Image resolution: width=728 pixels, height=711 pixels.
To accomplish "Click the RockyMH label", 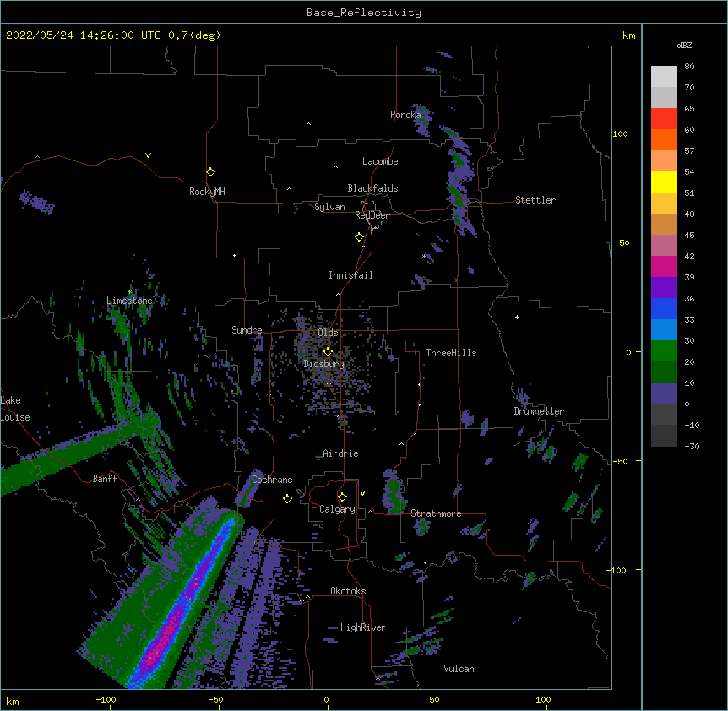I will 207,192.
